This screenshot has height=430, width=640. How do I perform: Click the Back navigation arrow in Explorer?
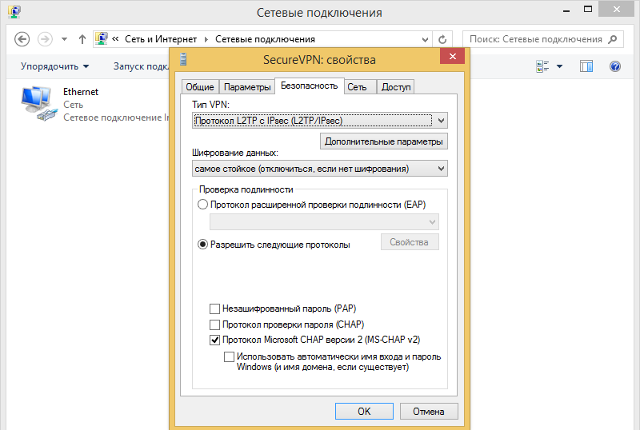pos(22,39)
